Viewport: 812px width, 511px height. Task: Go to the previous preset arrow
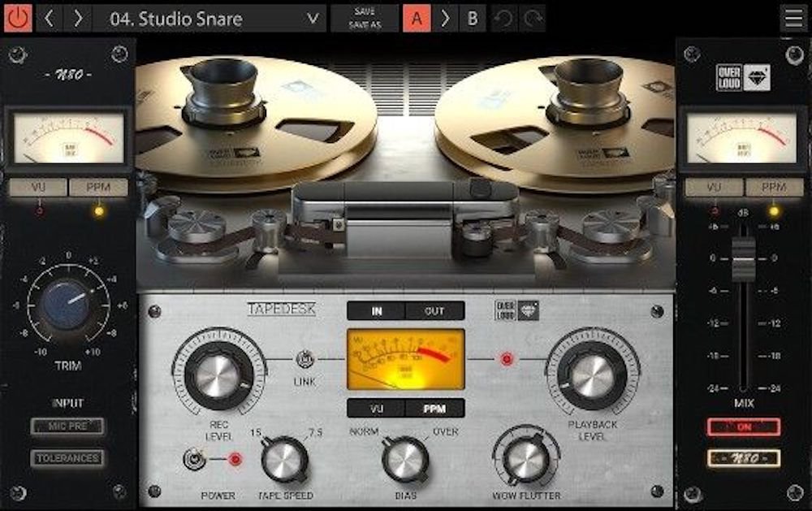[49, 18]
